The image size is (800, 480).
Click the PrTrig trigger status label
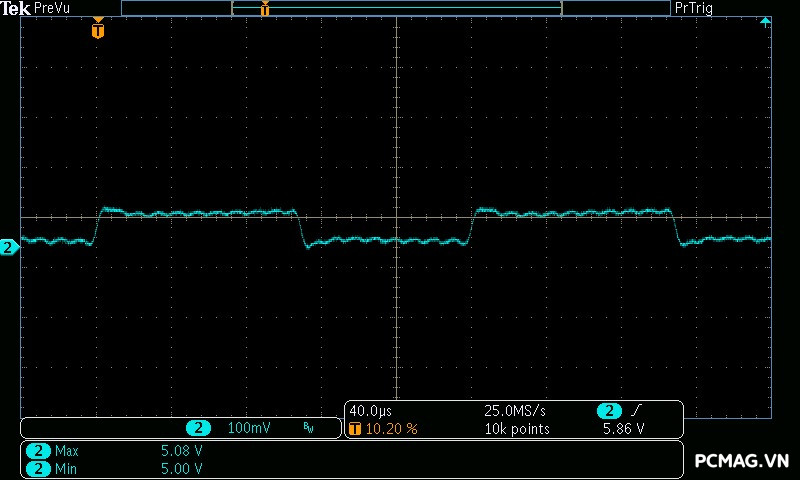(694, 8)
